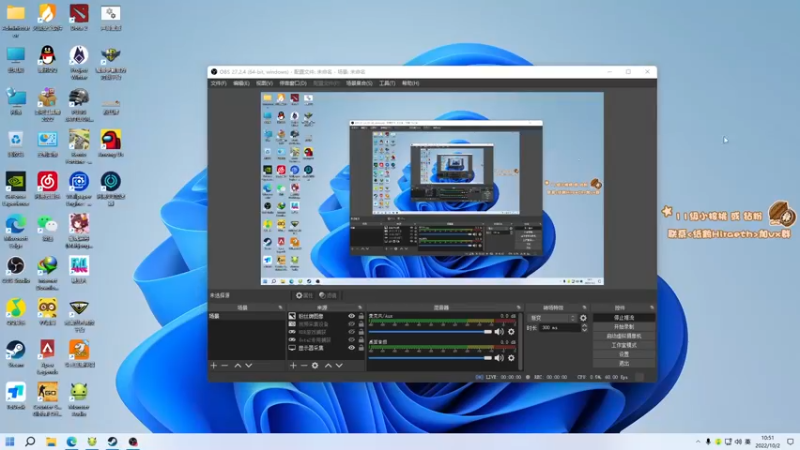Open the OBS Studio desktop shortcut
800x450 pixels.
pos(16,270)
